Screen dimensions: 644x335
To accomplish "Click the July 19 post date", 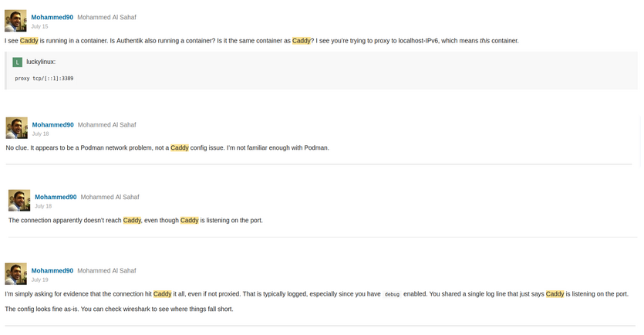I will (x=39, y=280).
